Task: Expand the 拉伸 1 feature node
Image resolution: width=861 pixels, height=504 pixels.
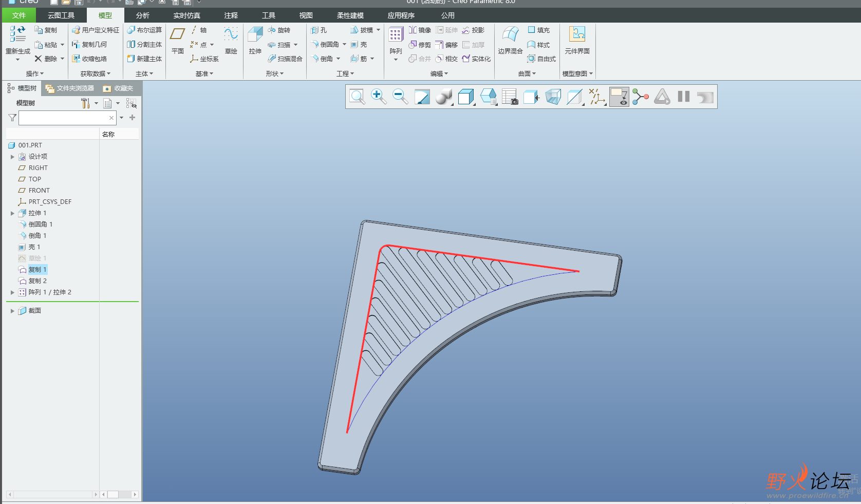Action: click(12, 213)
